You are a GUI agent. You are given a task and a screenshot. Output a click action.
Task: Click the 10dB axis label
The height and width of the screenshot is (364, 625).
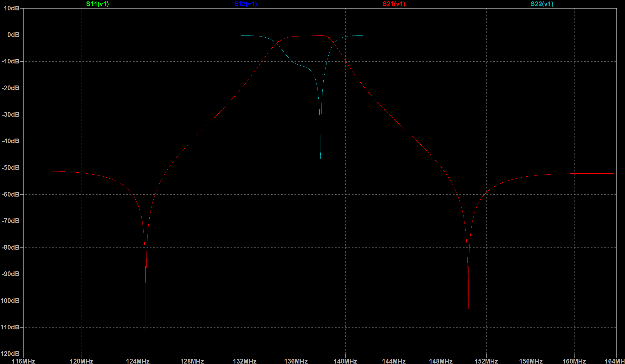12,8
